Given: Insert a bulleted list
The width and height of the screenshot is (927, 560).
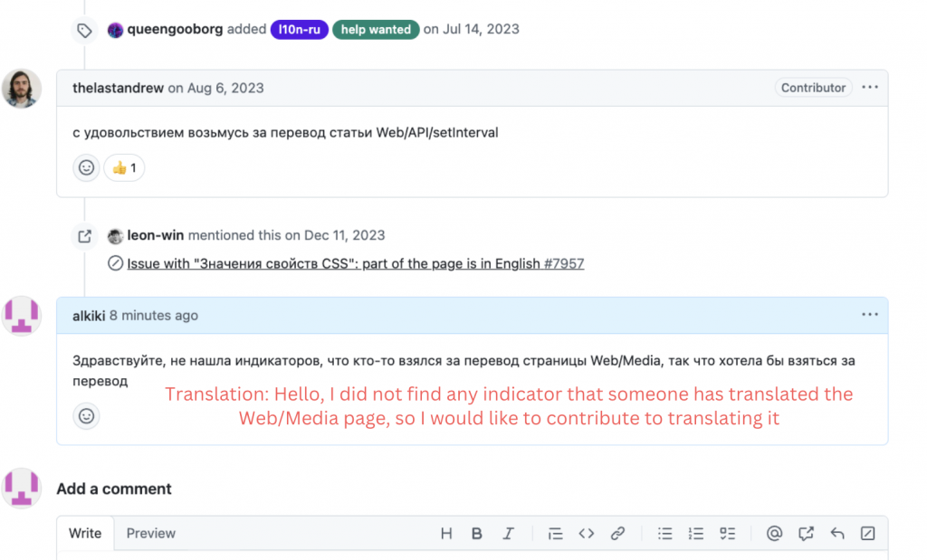Looking at the screenshot, I should click(665, 534).
